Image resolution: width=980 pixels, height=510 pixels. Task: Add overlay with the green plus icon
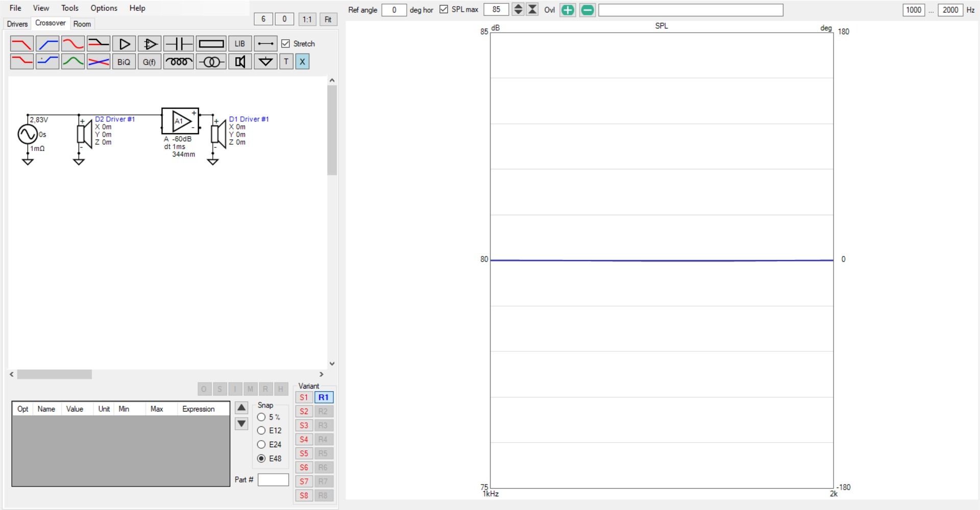[568, 10]
